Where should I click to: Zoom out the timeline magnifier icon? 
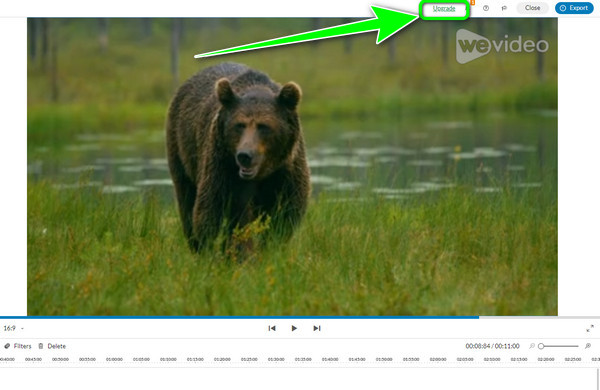532,346
